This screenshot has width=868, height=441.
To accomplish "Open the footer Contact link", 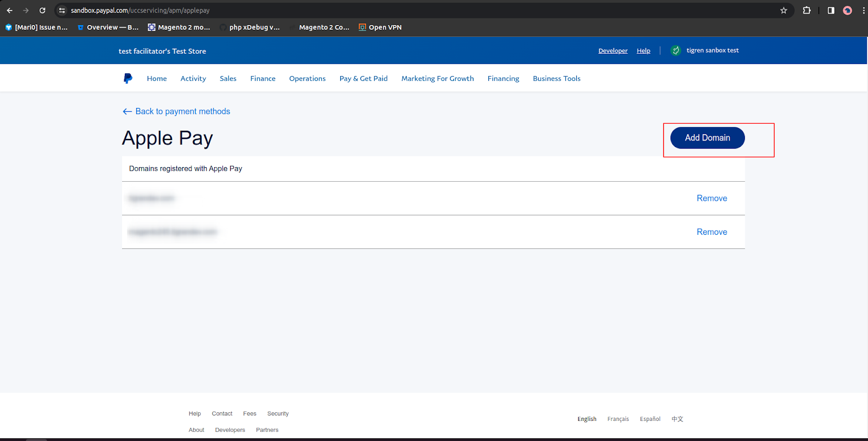I will pyautogui.click(x=222, y=413).
